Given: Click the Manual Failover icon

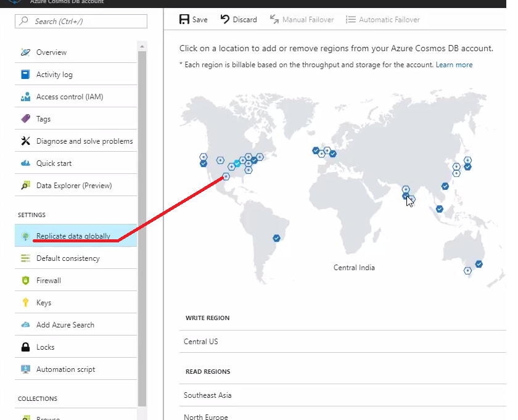Looking at the screenshot, I should pos(274,20).
